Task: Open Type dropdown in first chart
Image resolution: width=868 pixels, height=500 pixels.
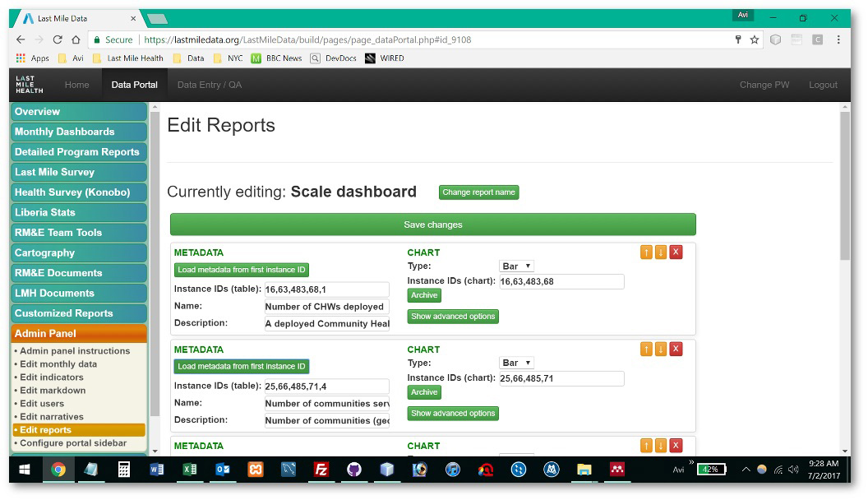Action: [x=516, y=266]
